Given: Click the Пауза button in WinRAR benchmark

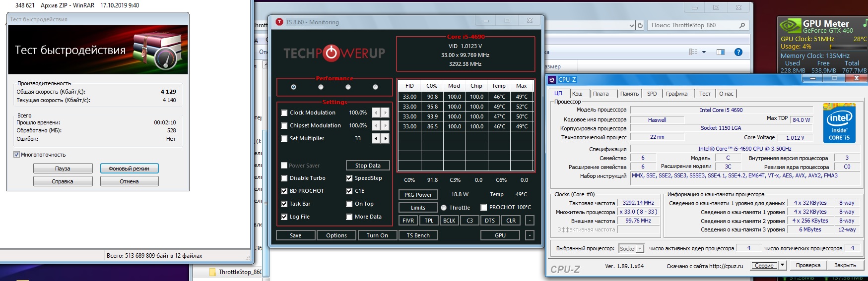Looking at the screenshot, I should click(63, 169).
